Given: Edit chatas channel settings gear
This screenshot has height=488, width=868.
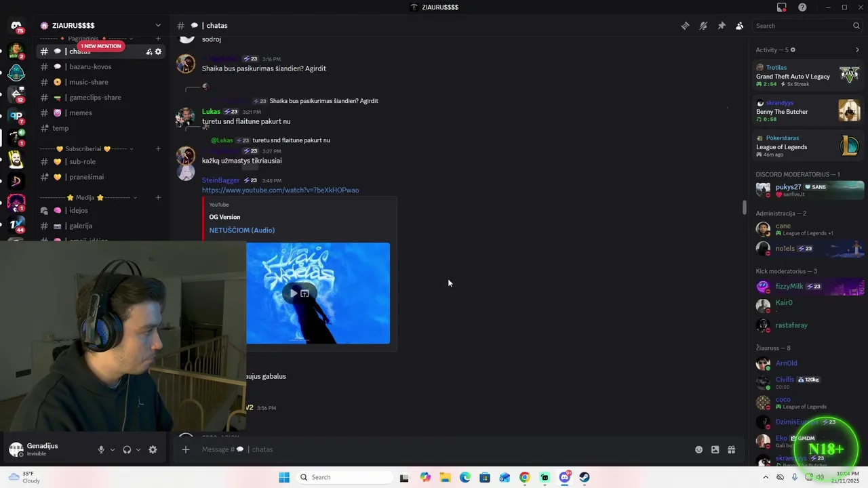Looking at the screenshot, I should [x=159, y=52].
